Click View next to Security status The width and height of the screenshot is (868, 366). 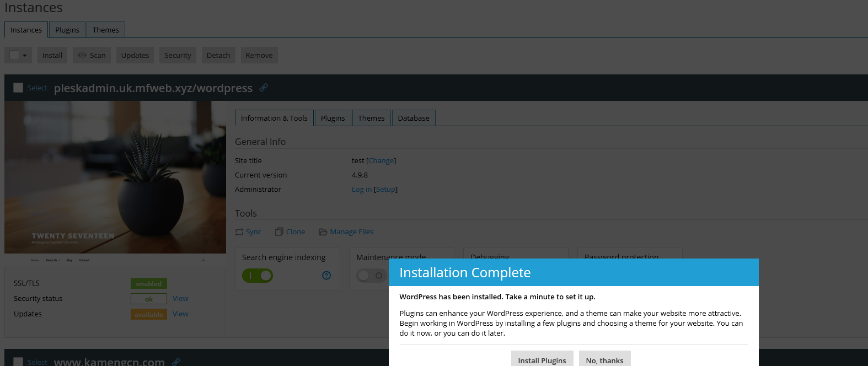coord(180,298)
